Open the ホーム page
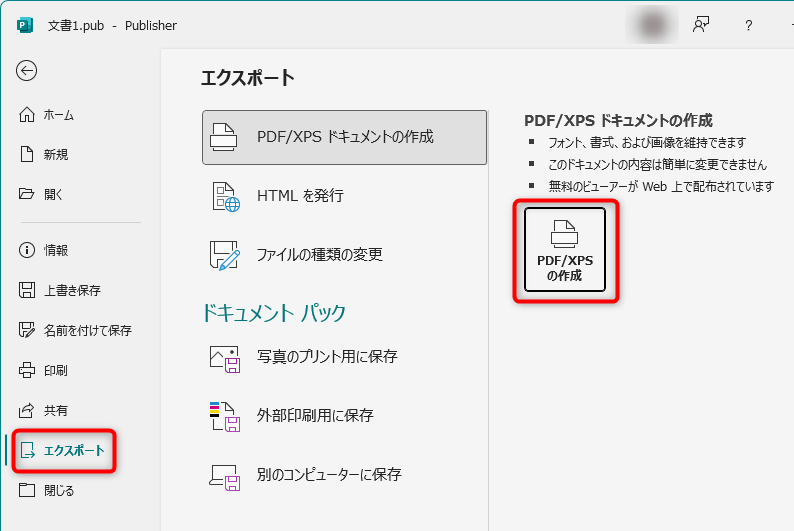The image size is (794, 531). point(58,115)
